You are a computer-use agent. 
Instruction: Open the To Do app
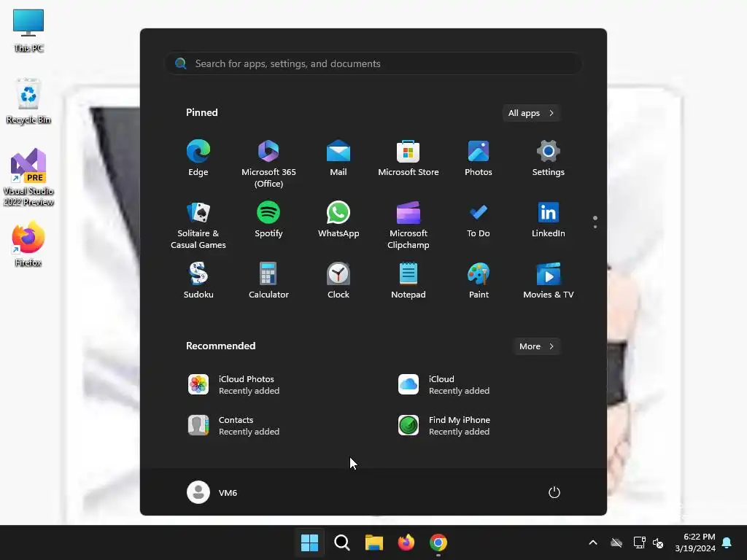479,219
